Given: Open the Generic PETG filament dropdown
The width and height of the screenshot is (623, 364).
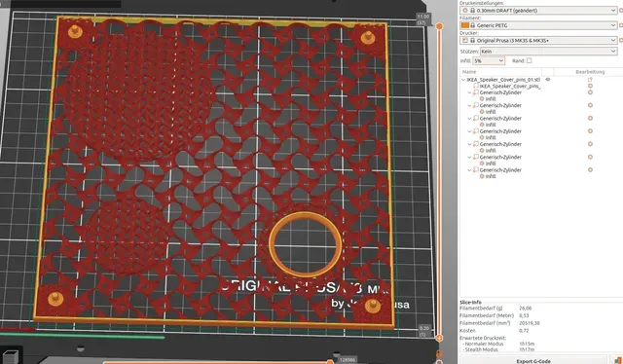Looking at the screenshot, I should (x=538, y=25).
